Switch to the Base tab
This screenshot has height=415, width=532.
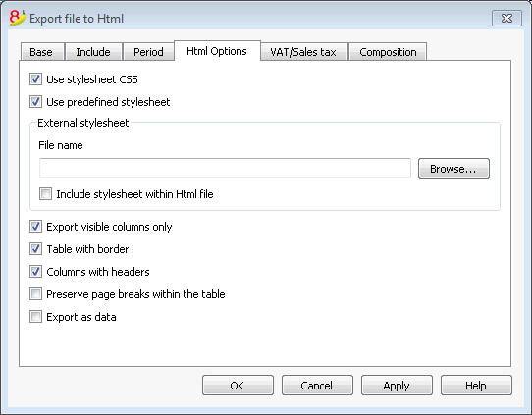coord(42,52)
